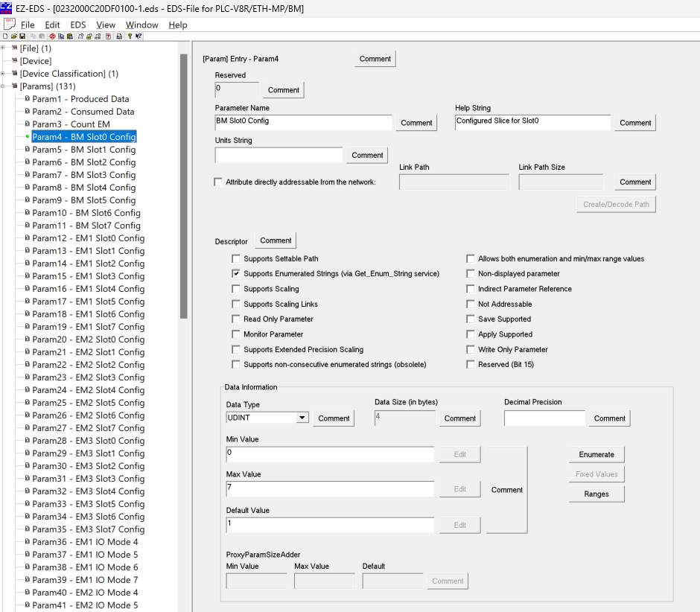The height and width of the screenshot is (612, 700).
Task: Click the icon beside [Device Classification] node
Action: 15,73
